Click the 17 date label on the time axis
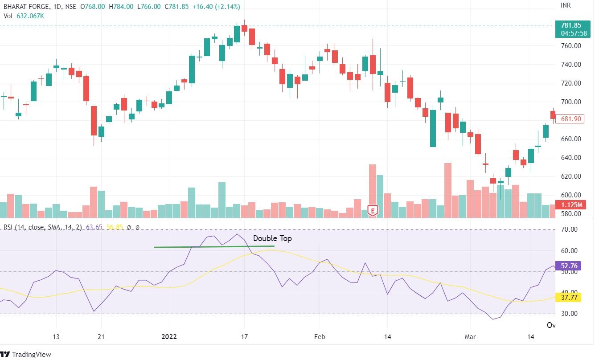Screen dimensions: 599x364 tap(244, 337)
